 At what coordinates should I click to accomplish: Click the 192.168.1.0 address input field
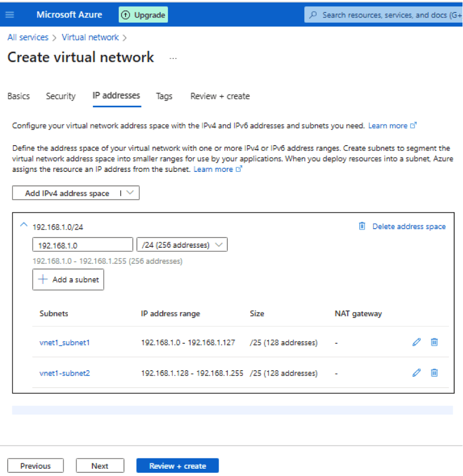[83, 245]
